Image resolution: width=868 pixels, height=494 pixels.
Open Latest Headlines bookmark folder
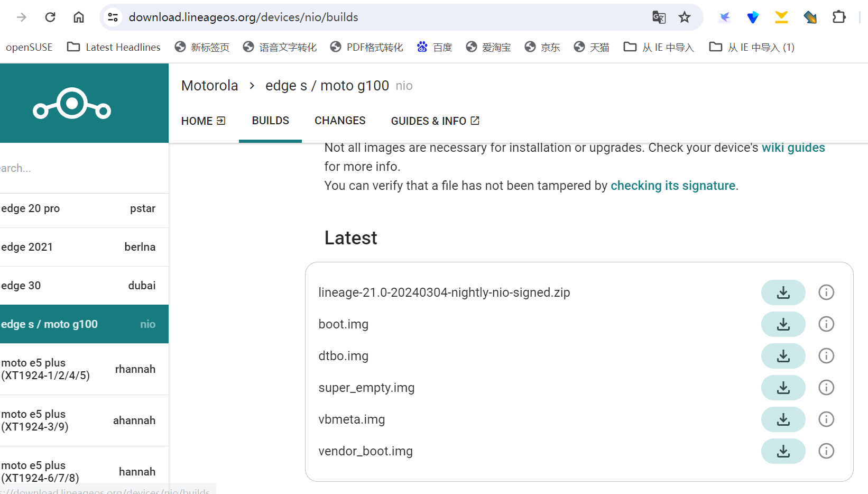pyautogui.click(x=114, y=47)
